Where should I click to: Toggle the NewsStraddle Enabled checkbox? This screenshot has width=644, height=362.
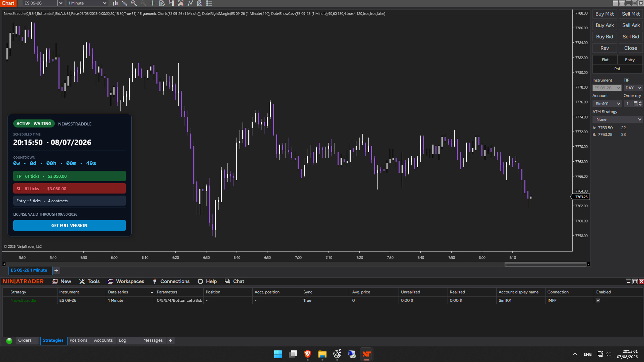[598, 300]
